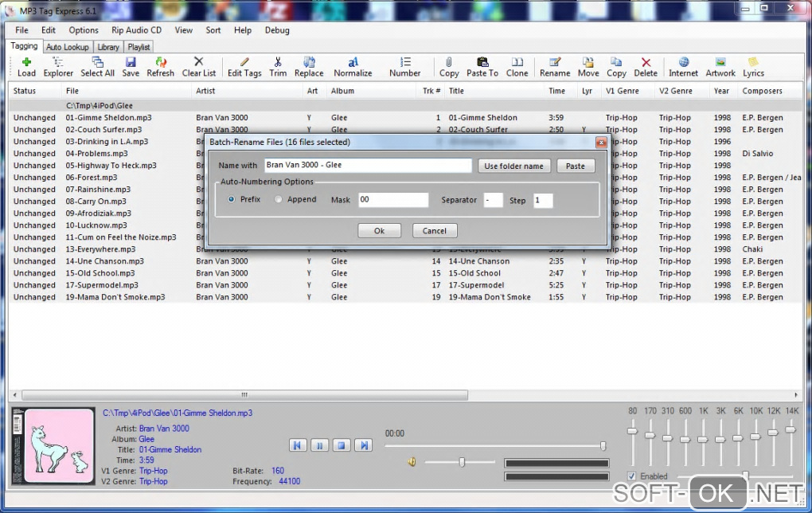Screen dimensions: 812x513
Task: Switch to the Auto Lookup tab
Action: click(x=68, y=47)
